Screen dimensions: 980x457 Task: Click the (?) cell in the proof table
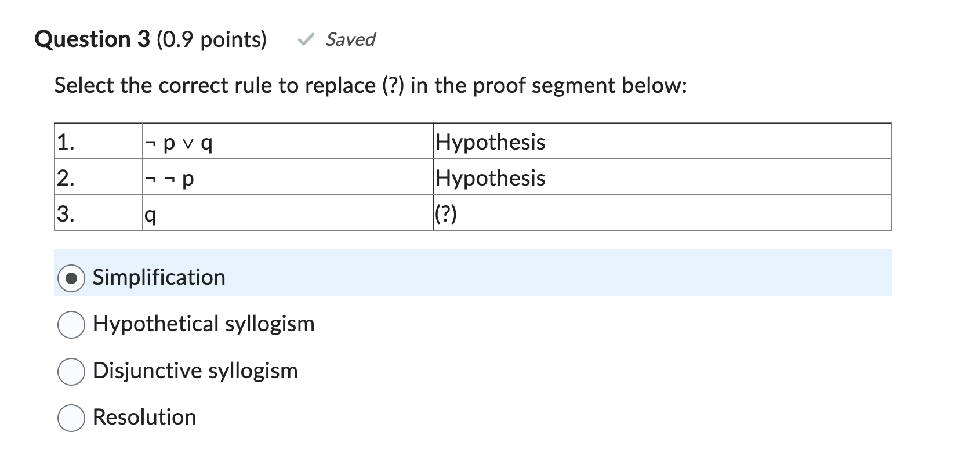point(662,213)
